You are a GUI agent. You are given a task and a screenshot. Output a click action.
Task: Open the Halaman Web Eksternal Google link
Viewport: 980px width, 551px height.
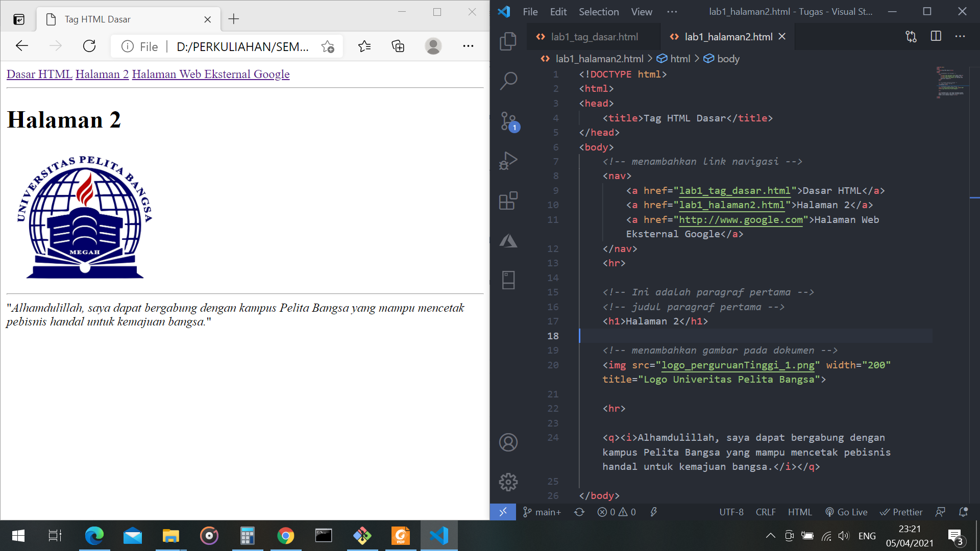[x=210, y=74]
